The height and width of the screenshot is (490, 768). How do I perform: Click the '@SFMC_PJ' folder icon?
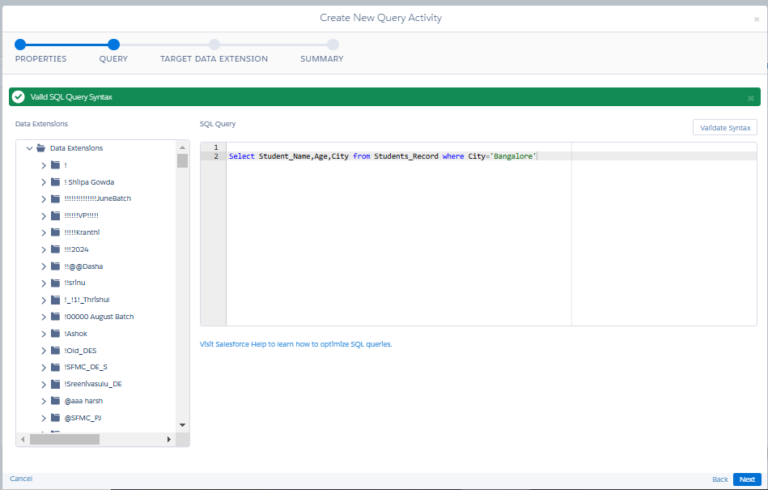pyautogui.click(x=55, y=417)
